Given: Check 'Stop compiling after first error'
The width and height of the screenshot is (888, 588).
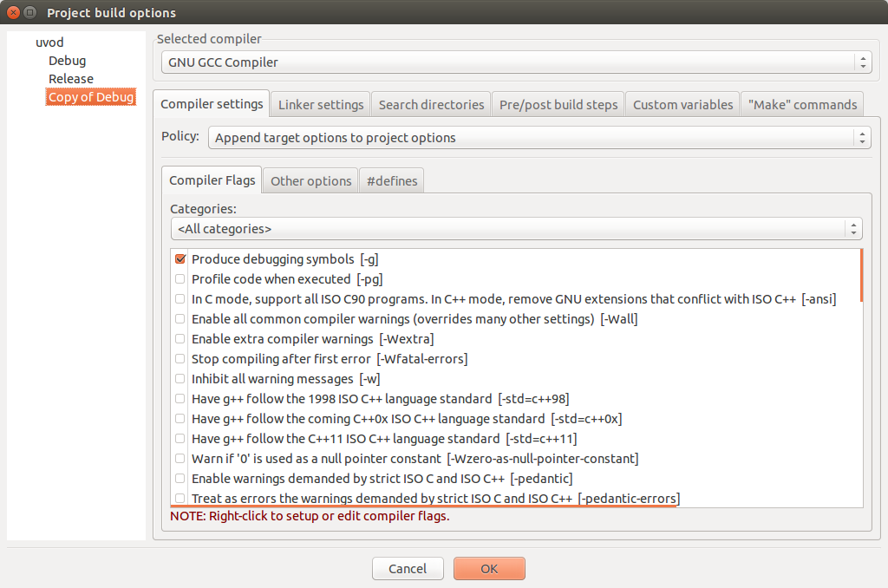Looking at the screenshot, I should 180,358.
